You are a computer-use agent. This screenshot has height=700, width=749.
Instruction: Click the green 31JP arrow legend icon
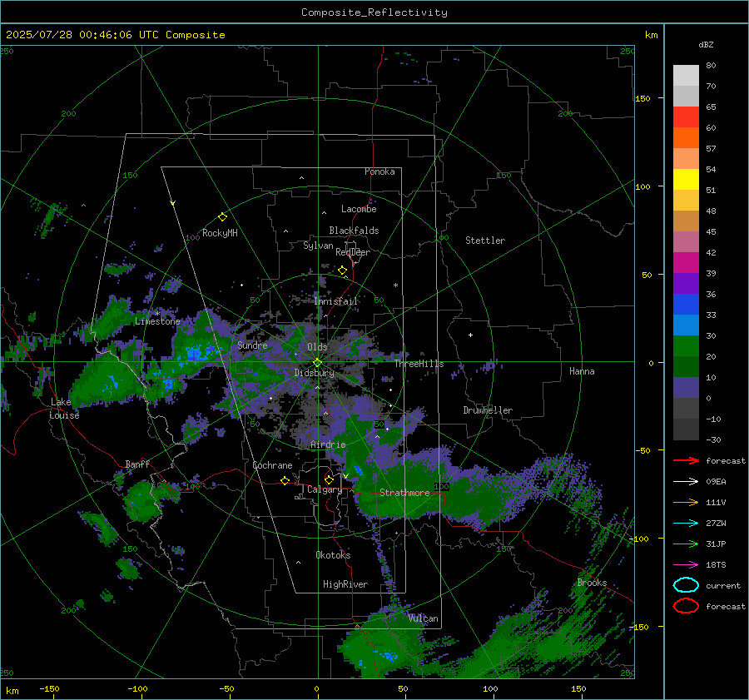pyautogui.click(x=686, y=544)
